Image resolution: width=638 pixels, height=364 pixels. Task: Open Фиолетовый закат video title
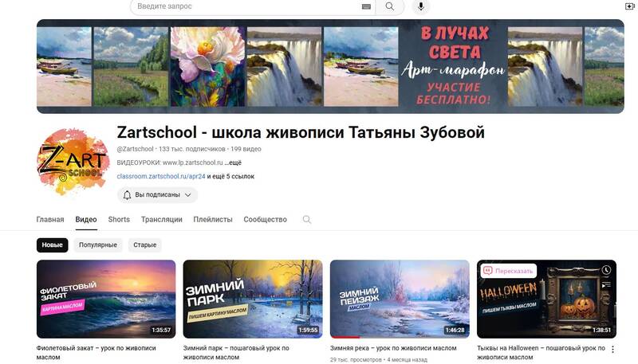96,353
